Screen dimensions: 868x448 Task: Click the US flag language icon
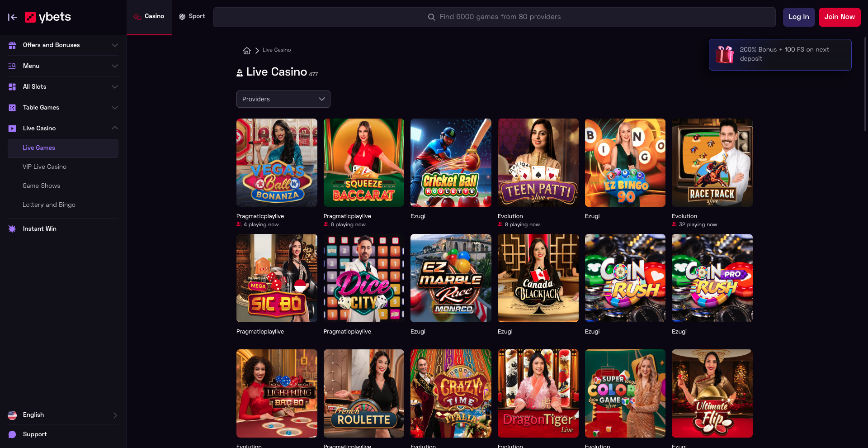(x=12, y=415)
